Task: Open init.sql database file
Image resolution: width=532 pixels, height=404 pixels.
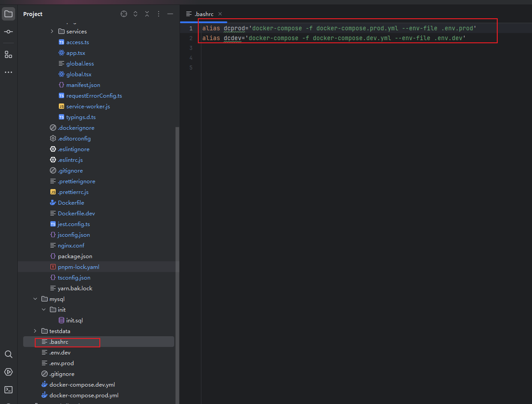Action: [74, 320]
